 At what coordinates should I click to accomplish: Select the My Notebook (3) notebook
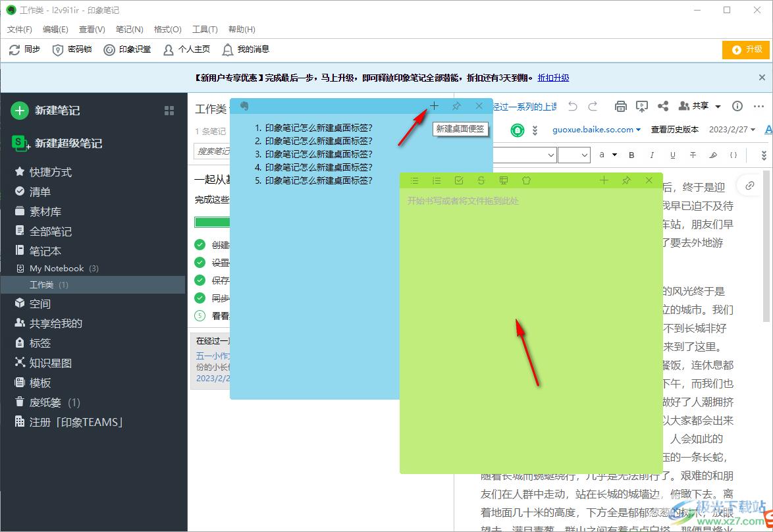[58, 268]
